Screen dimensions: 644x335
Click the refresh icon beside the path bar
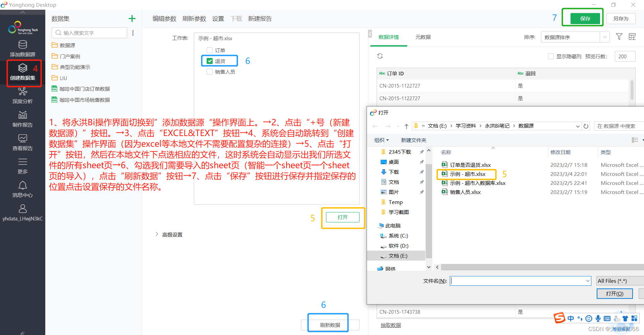(x=586, y=126)
